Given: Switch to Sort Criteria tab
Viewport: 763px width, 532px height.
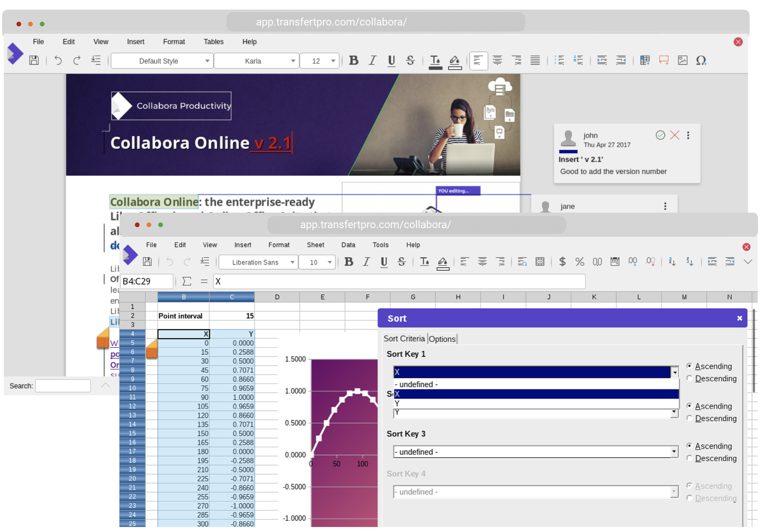Looking at the screenshot, I should (404, 339).
